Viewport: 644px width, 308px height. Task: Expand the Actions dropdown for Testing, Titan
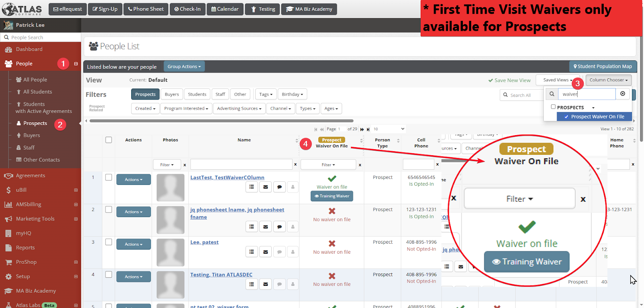tap(133, 277)
